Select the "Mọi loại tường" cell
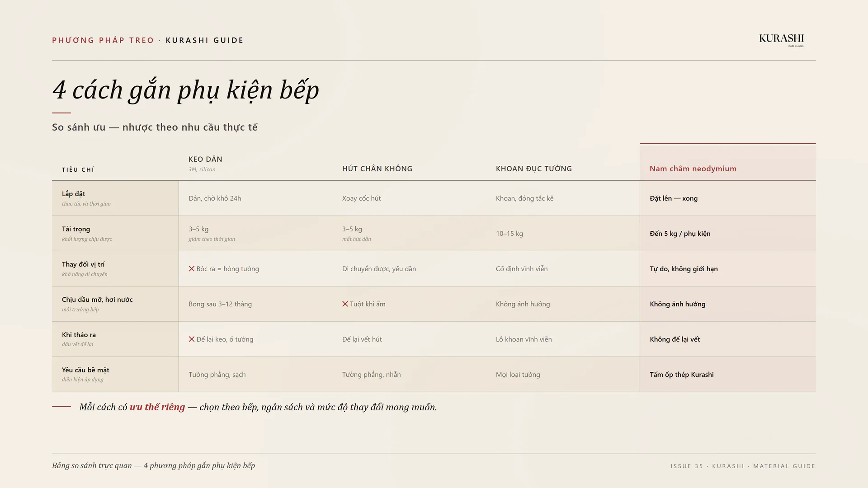 point(518,375)
